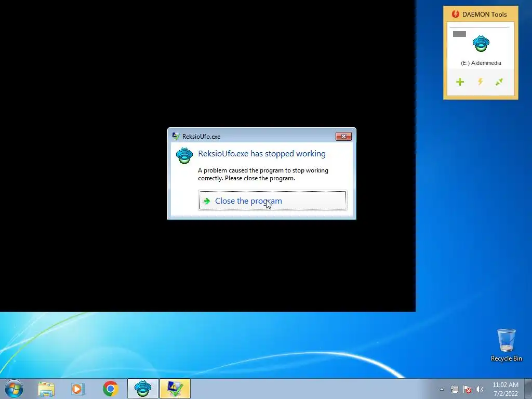The width and height of the screenshot is (532, 399).
Task: Open the clock showing 11:02 AM
Action: (x=506, y=389)
